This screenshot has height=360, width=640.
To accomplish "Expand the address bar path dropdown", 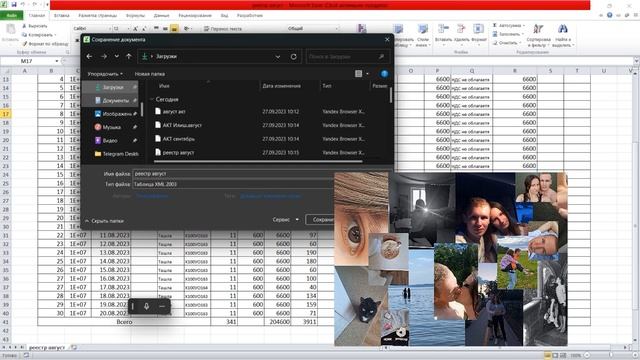I will click(x=278, y=57).
